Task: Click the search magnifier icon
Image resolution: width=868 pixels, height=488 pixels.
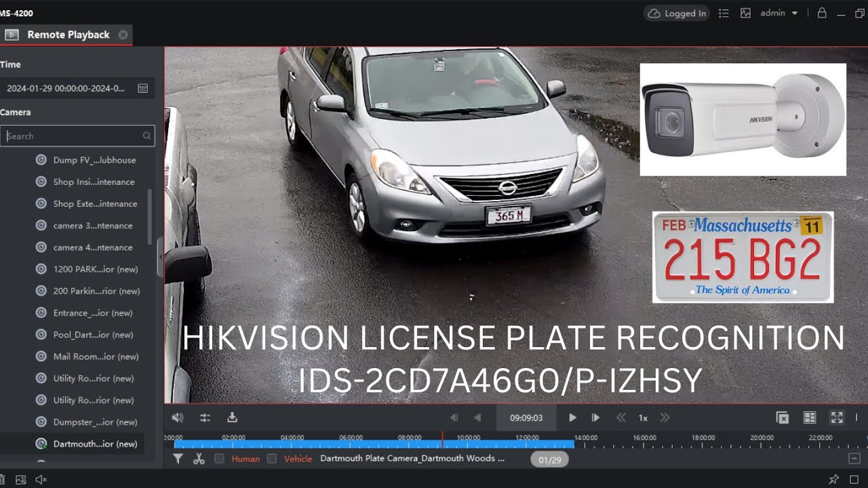Action: point(146,136)
